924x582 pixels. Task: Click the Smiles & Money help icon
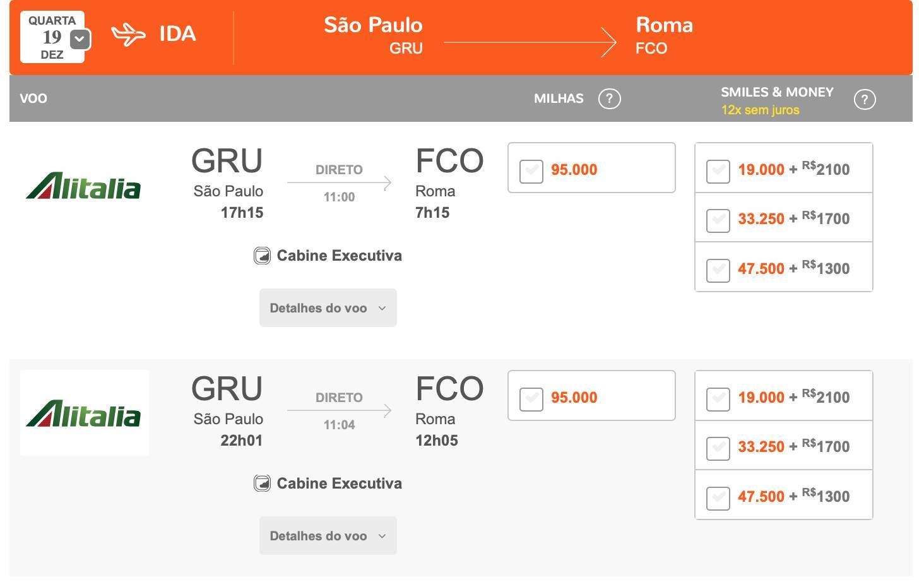point(864,99)
